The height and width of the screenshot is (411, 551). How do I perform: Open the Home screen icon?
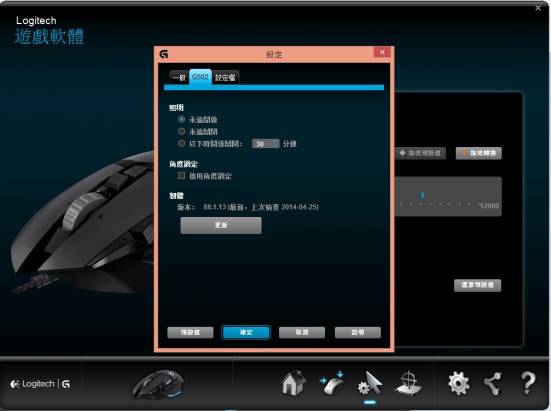click(294, 383)
